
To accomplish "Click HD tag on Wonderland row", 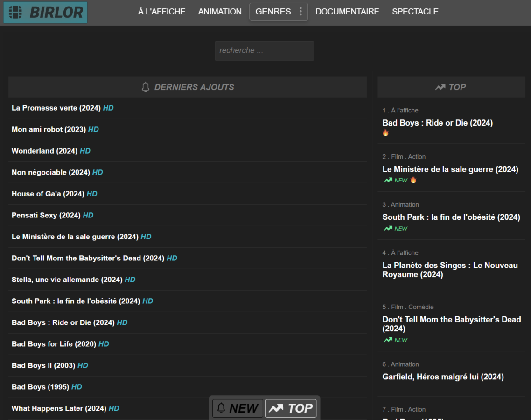I will [x=85, y=151].
